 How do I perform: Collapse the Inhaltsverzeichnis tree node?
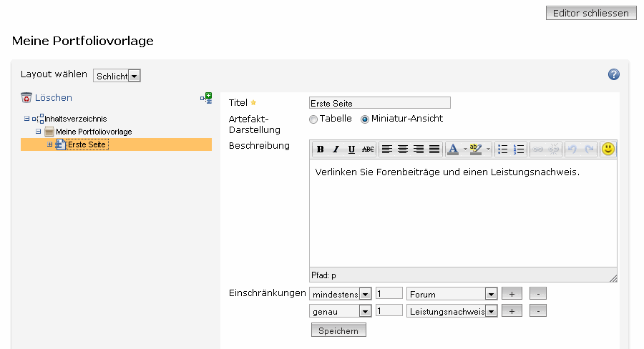pyautogui.click(x=26, y=119)
